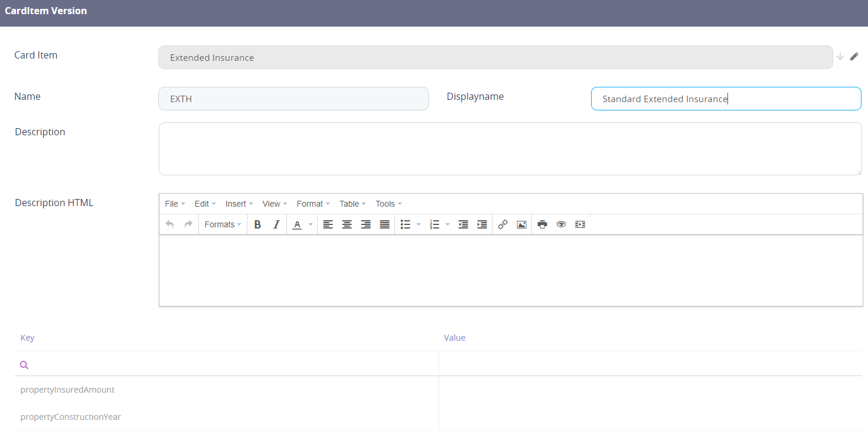Click the insert link icon
This screenshot has width=868, height=434.
[x=502, y=224]
